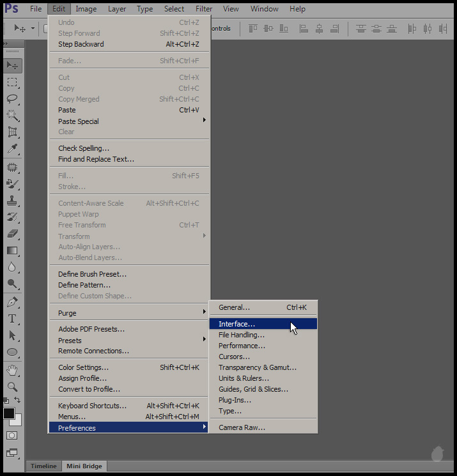This screenshot has width=457, height=476.
Task: Toggle Quick Mask mode
Action: click(12, 435)
